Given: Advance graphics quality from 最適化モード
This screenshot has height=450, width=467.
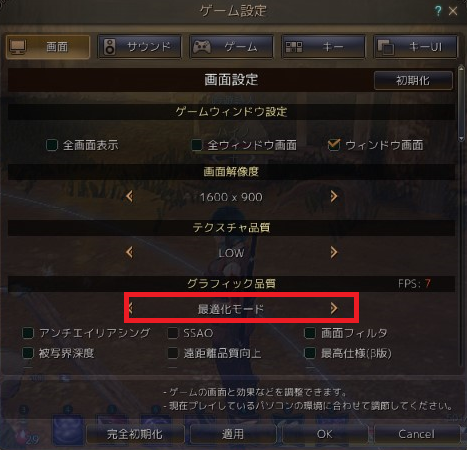Looking at the screenshot, I should point(334,308).
